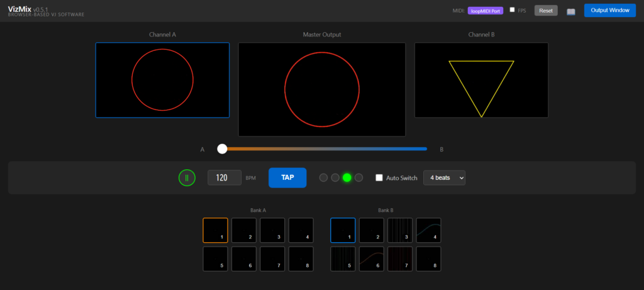This screenshot has width=644, height=290.
Task: Enable the FPS checkbox
Action: coord(513,10)
